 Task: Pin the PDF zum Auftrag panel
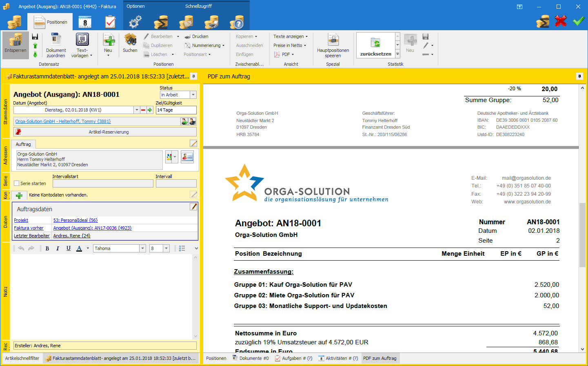pos(579,76)
